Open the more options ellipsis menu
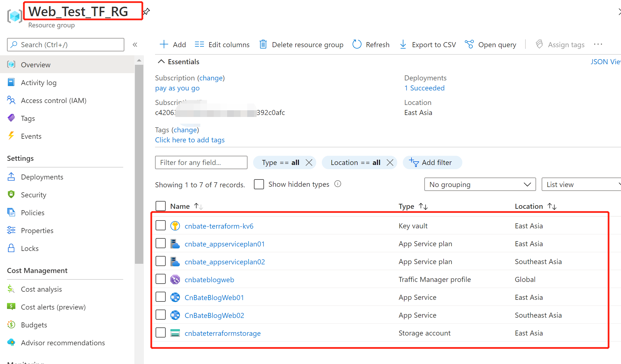Screen dimensions: 621x364 tap(598, 44)
